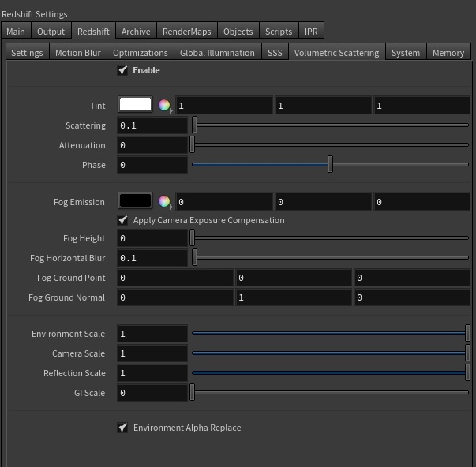Click the Fog Ground Normal Y field

coord(294,297)
